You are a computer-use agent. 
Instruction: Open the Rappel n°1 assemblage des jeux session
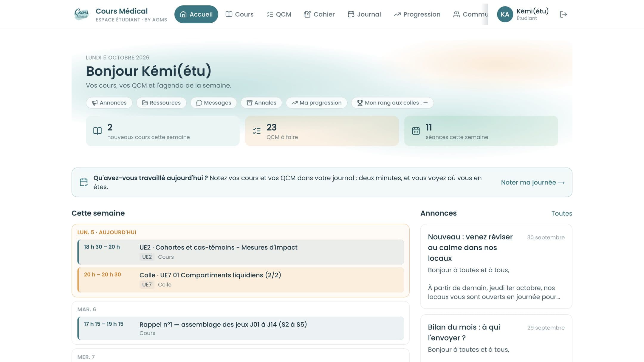coord(241,328)
